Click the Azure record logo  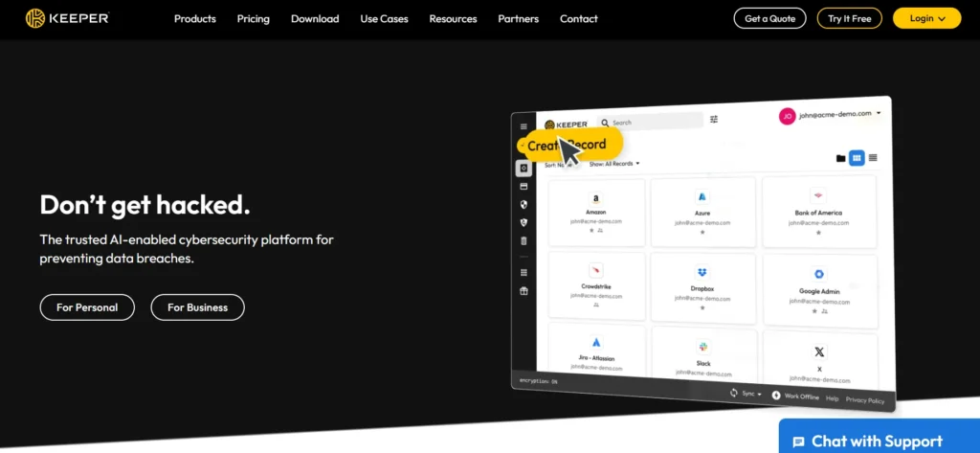(702, 196)
